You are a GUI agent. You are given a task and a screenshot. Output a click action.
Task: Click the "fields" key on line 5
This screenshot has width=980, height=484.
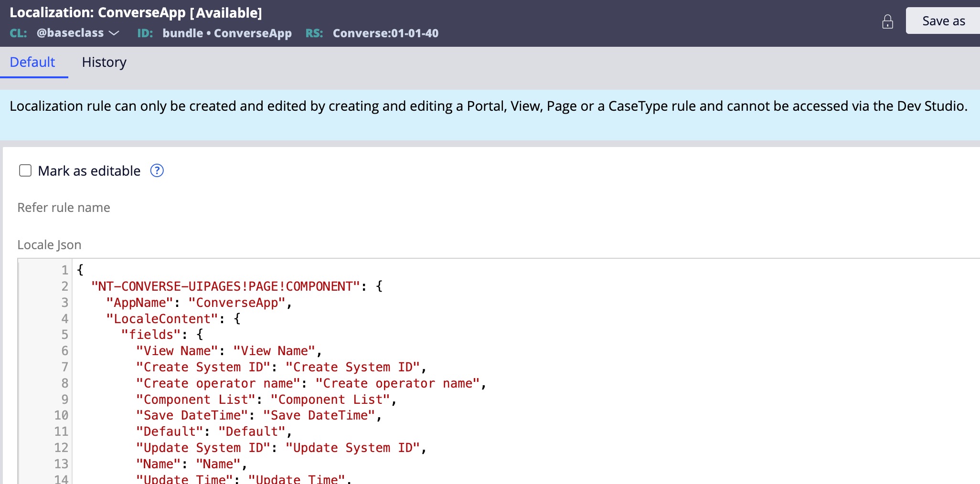151,335
